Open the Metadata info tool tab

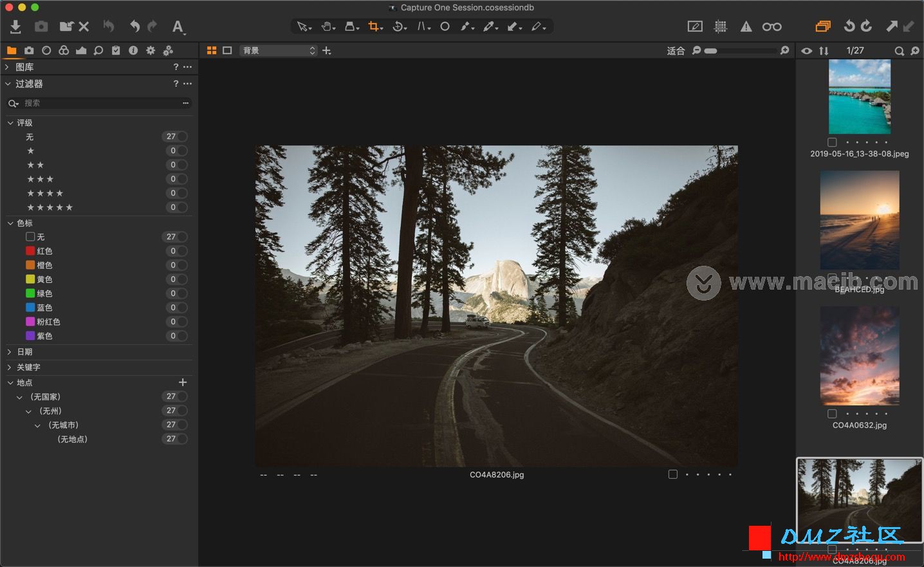[x=133, y=50]
